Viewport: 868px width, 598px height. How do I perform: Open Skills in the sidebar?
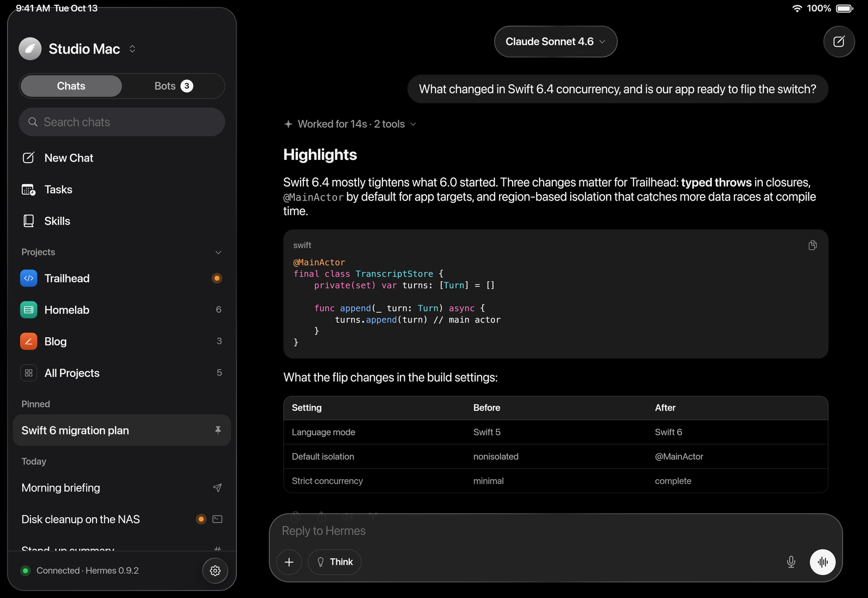point(122,221)
